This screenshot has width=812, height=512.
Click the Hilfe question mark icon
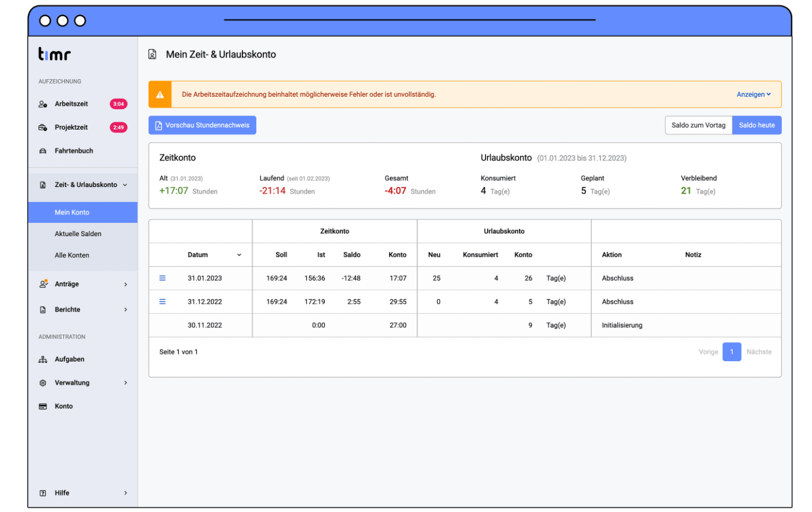pos(43,493)
